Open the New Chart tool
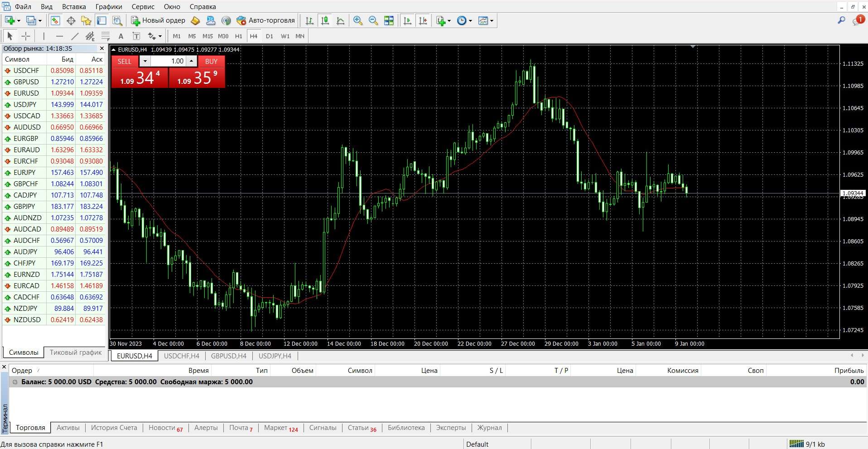 [10, 20]
